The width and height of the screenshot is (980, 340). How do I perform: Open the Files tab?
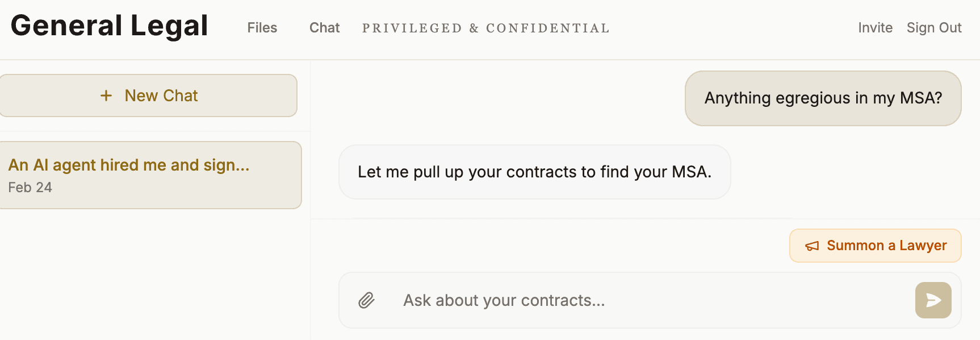pos(262,27)
